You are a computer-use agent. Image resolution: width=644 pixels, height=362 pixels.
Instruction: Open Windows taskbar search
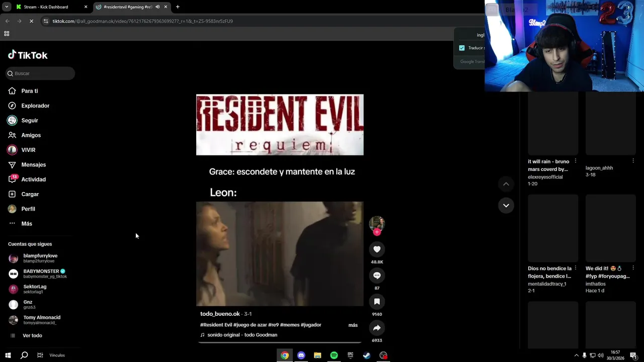tap(24, 355)
